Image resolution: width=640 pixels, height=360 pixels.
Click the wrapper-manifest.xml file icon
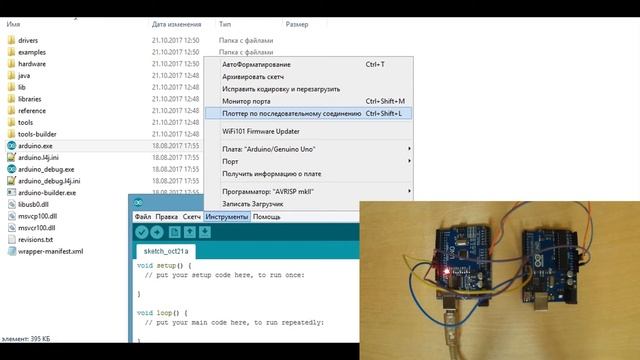(x=11, y=251)
